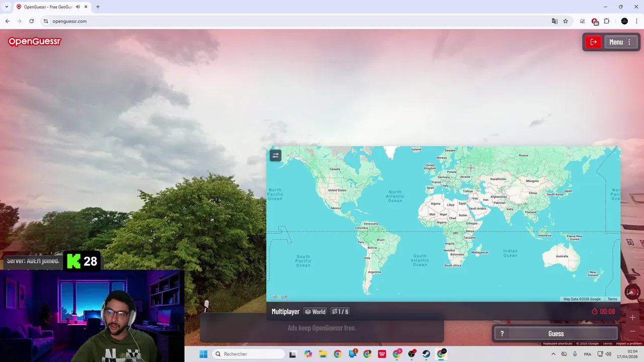Open File Explorer from the taskbar
The image size is (644, 362).
click(323, 354)
